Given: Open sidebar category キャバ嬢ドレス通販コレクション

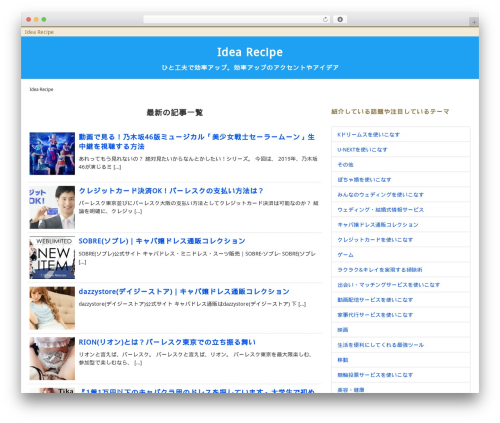Looking at the screenshot, I should pyautogui.click(x=378, y=225).
